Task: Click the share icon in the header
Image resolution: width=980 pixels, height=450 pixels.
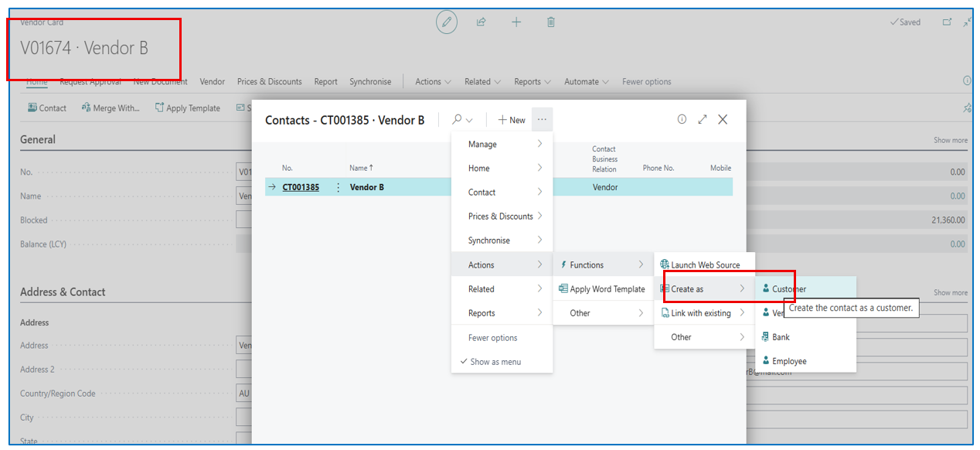Action: tap(481, 22)
